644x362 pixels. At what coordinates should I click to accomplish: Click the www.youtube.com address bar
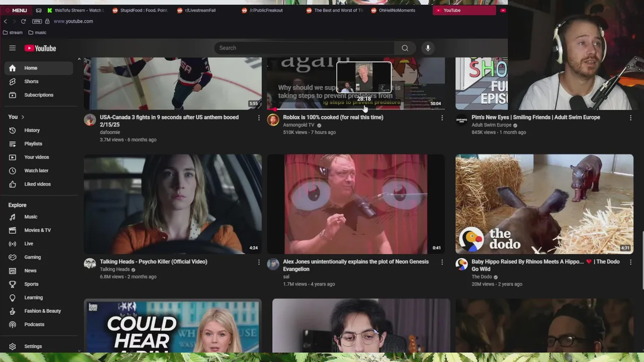[73, 21]
